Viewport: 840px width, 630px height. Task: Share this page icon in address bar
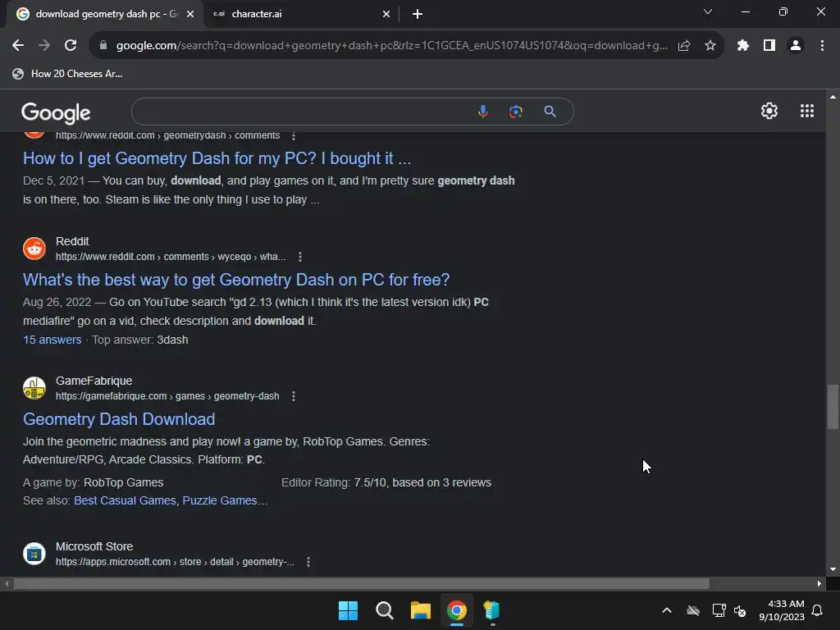point(684,46)
